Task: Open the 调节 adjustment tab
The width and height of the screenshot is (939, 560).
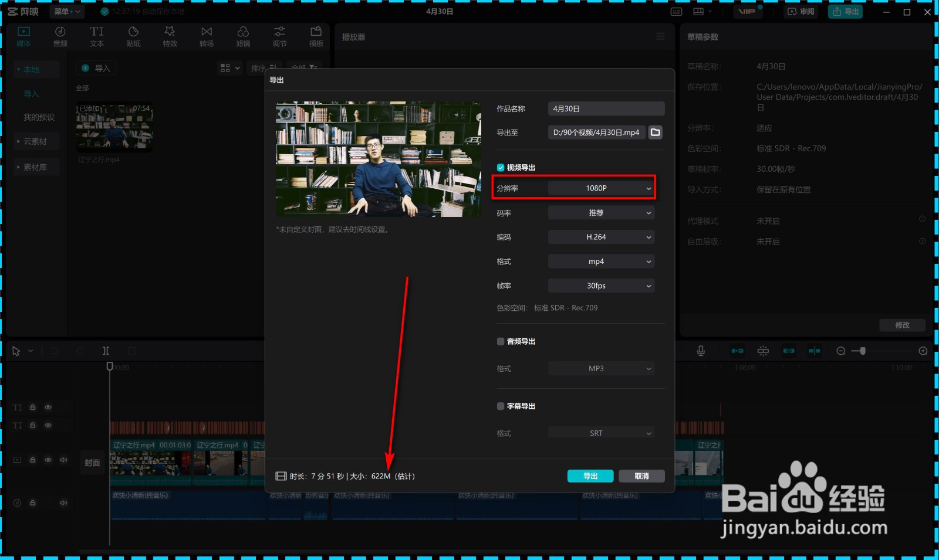Action: coord(280,36)
